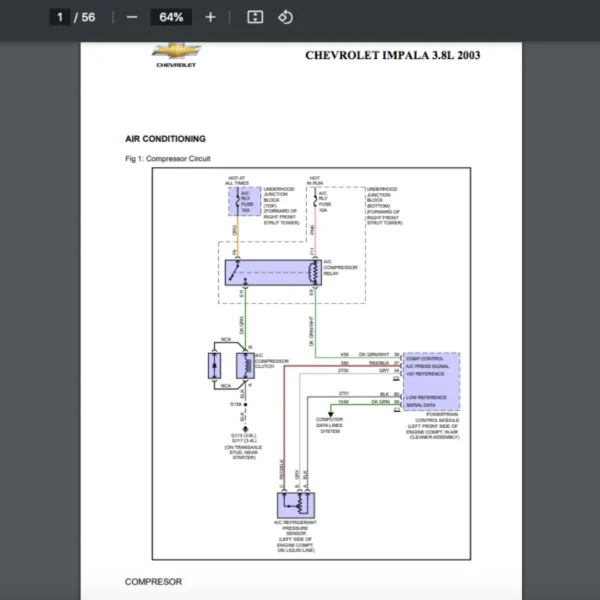The height and width of the screenshot is (600, 600).
Task: Click the CHEVROLET IMPALA 3.8L 2003 title
Action: point(392,55)
